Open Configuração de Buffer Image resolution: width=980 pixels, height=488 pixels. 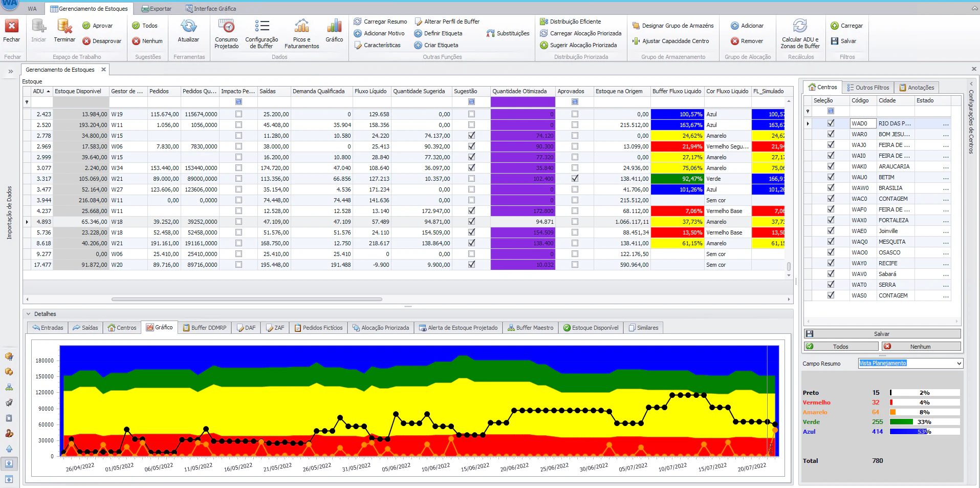261,32
